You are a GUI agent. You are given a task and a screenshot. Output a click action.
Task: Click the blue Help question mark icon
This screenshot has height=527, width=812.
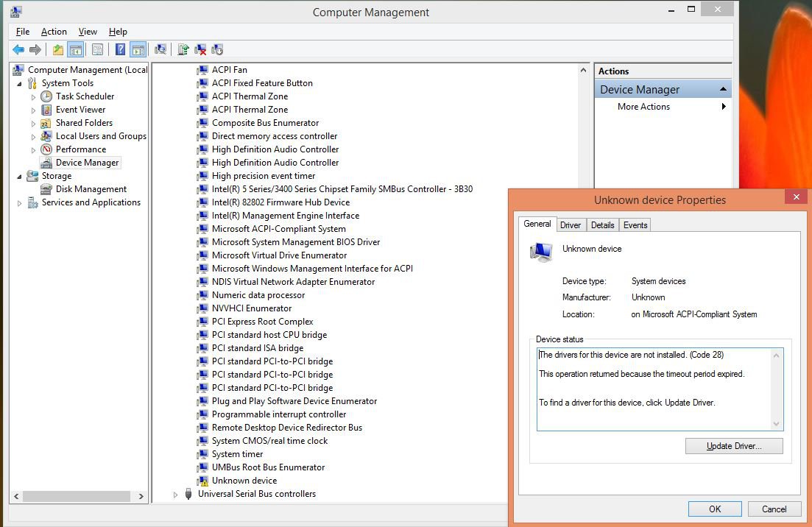120,50
